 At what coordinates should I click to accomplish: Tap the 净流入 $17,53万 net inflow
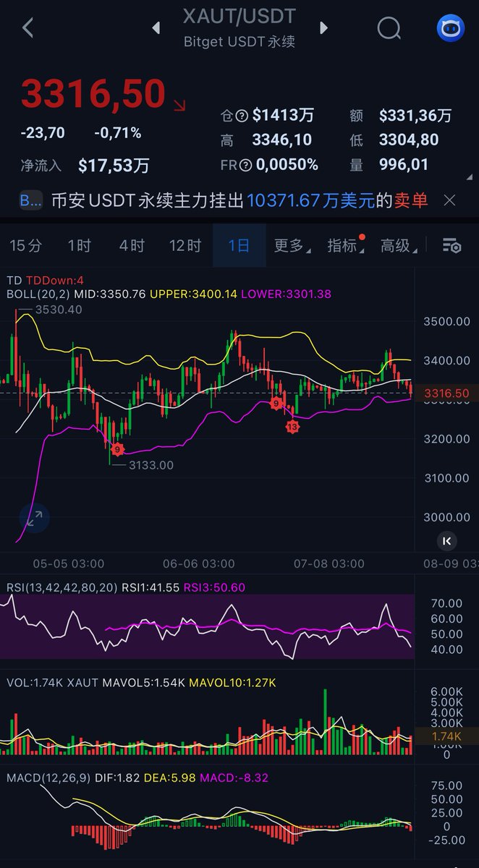[85, 166]
